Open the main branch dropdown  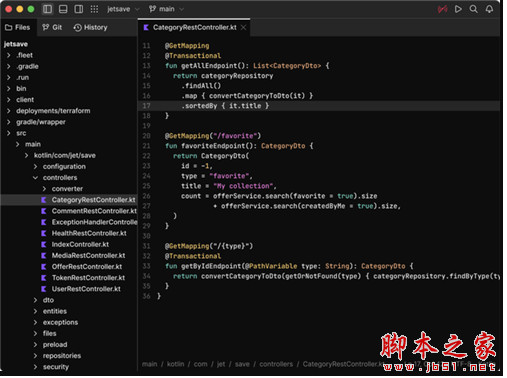(x=166, y=9)
